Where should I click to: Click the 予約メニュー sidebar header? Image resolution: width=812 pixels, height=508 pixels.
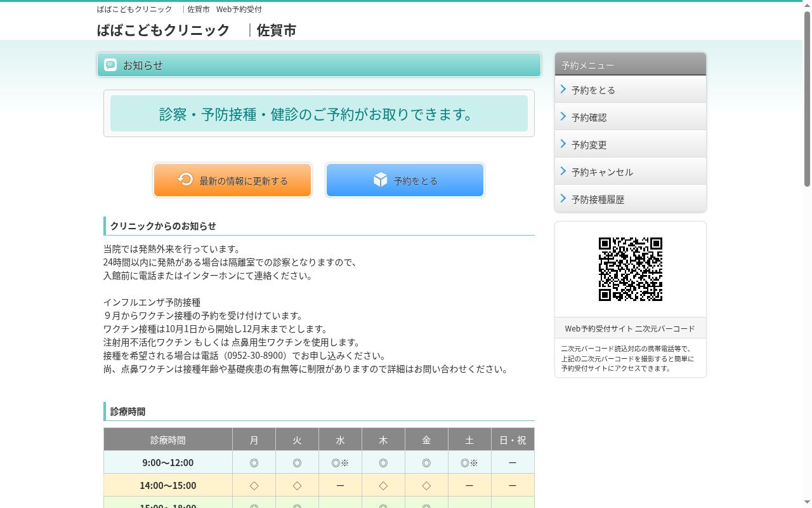[x=631, y=65]
